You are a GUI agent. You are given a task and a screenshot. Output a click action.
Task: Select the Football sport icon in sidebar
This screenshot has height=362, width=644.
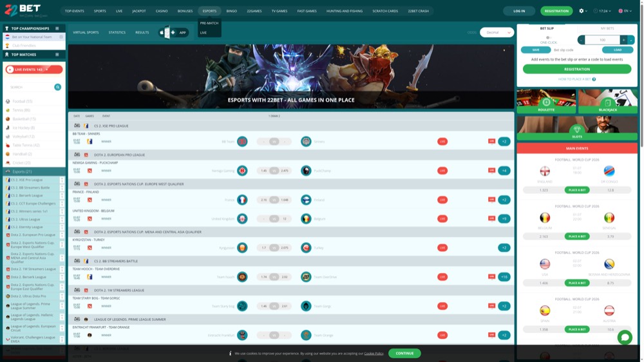click(8, 101)
